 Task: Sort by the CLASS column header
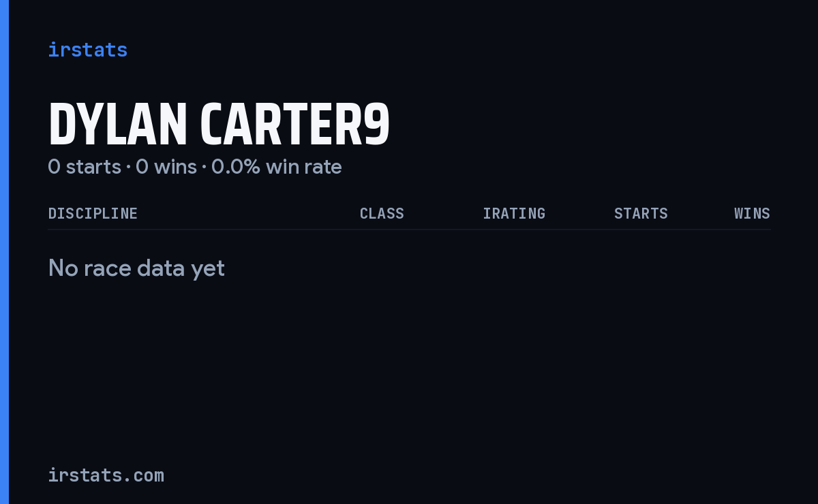tap(382, 214)
